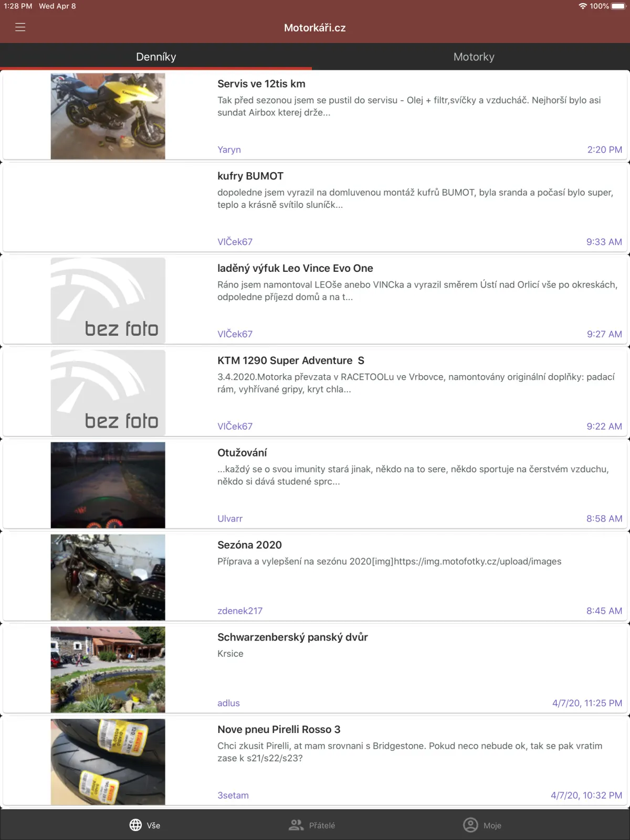
Task: Open author profile Yaryn
Action: [229, 150]
